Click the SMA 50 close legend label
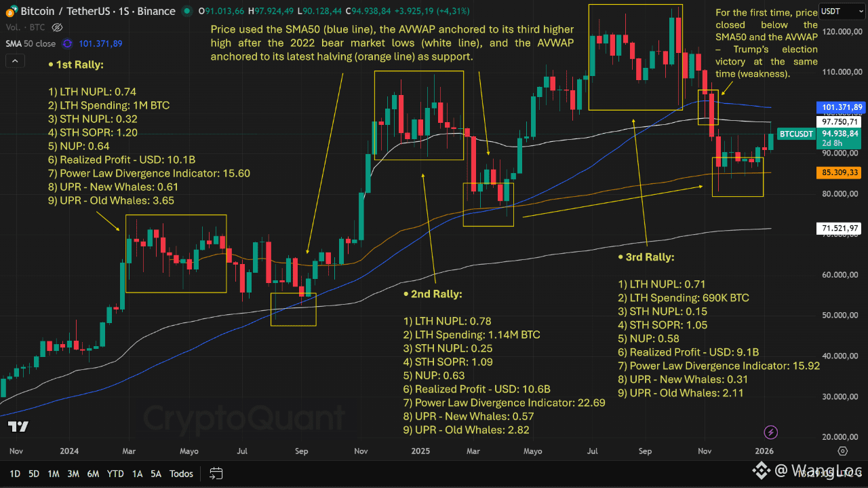This screenshot has height=488, width=868. [31, 43]
